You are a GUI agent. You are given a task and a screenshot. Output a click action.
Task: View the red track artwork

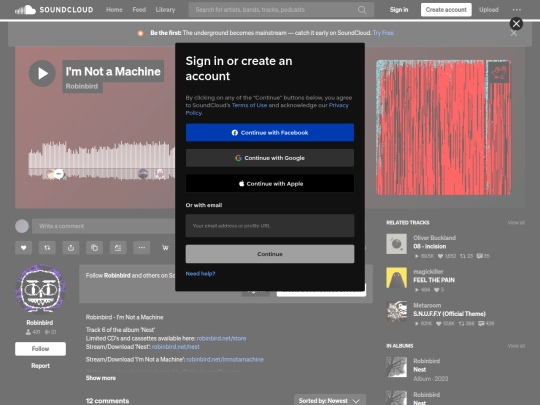coord(444,127)
